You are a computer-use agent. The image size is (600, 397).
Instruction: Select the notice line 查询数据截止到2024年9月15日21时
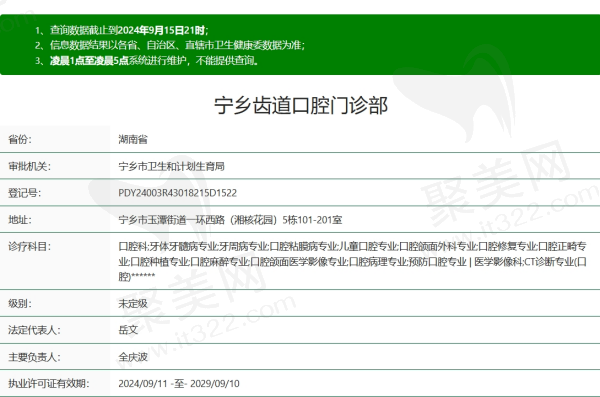[x=129, y=30]
